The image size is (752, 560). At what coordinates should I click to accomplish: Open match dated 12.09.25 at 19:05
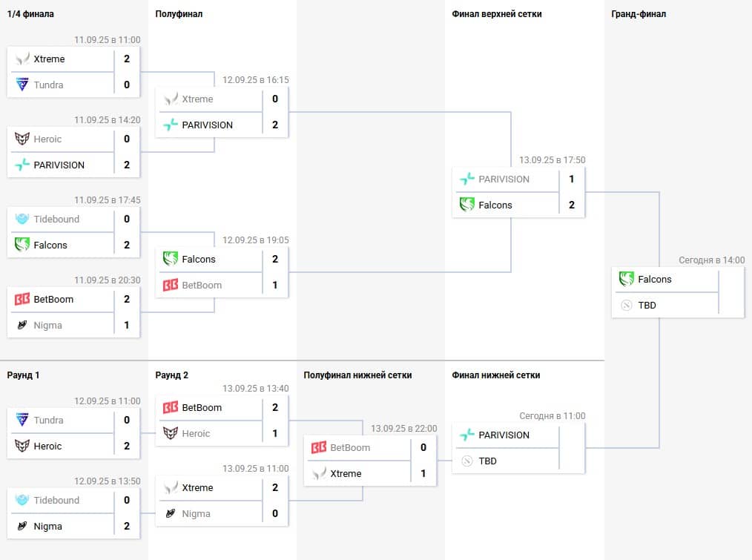point(222,272)
